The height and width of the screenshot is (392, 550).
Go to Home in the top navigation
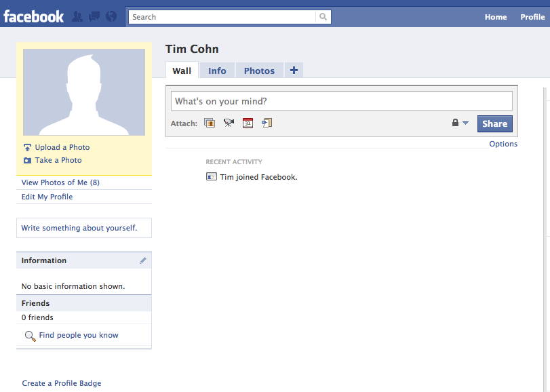point(496,17)
